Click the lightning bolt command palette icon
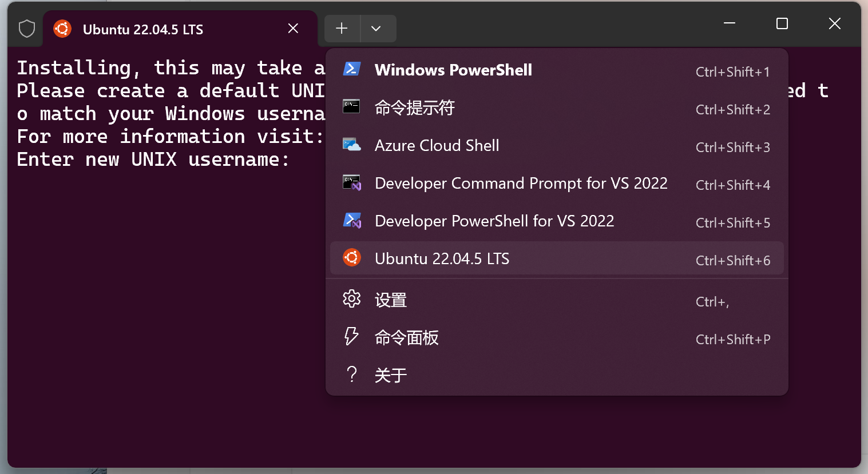The image size is (868, 474). click(x=351, y=337)
